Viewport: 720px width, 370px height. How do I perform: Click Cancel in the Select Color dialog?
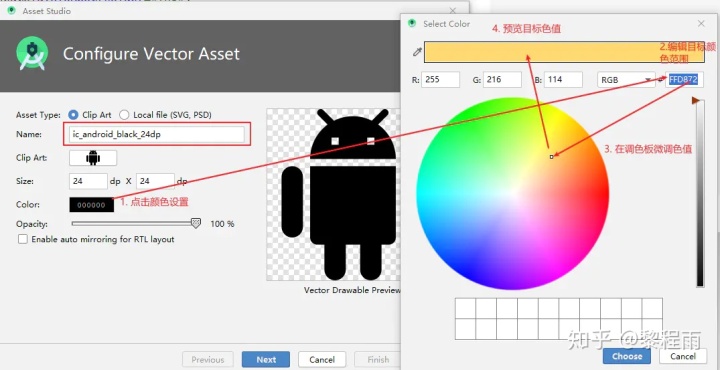683,356
